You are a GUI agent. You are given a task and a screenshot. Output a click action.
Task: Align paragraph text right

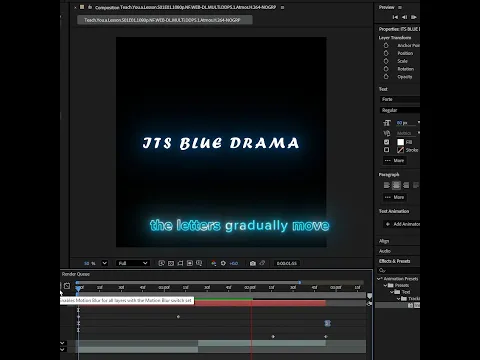pos(406,185)
